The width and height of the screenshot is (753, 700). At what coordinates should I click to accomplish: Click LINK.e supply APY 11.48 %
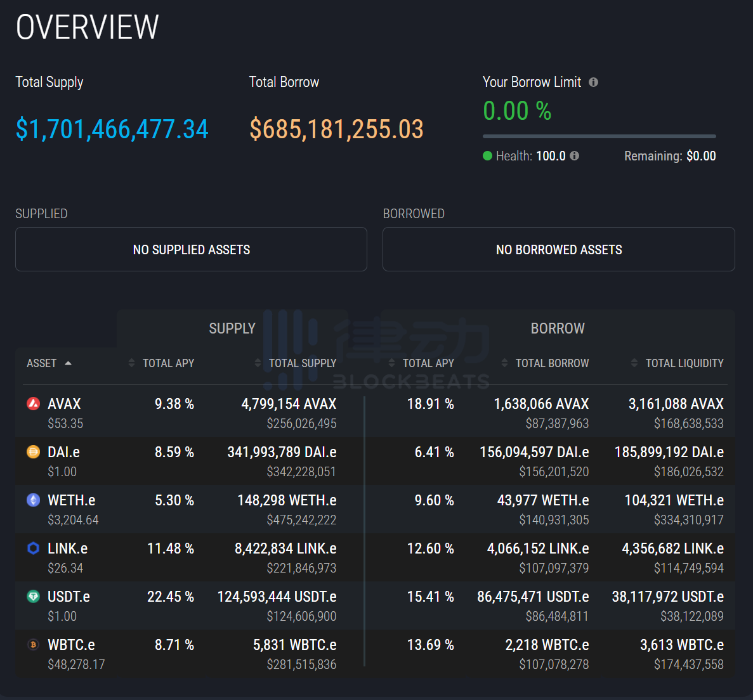click(x=171, y=548)
